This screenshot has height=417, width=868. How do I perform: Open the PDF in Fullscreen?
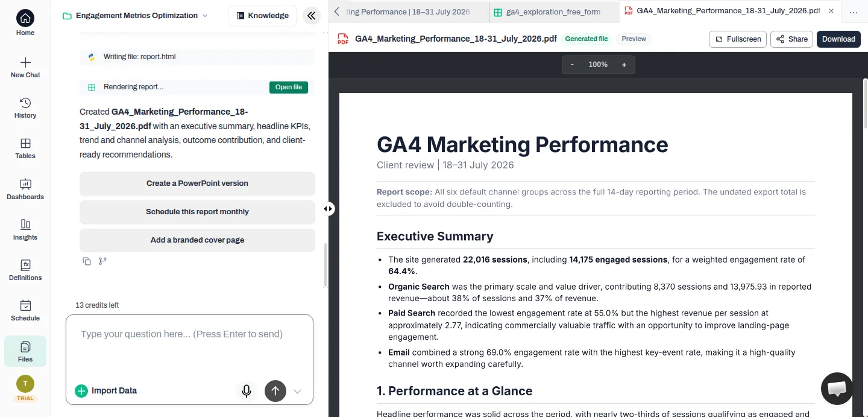tap(738, 39)
